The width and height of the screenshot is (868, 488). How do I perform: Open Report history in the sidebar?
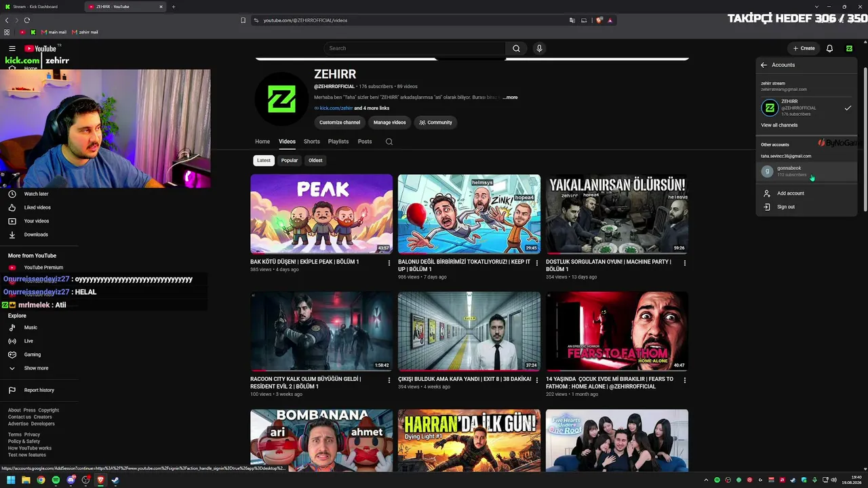(39, 390)
